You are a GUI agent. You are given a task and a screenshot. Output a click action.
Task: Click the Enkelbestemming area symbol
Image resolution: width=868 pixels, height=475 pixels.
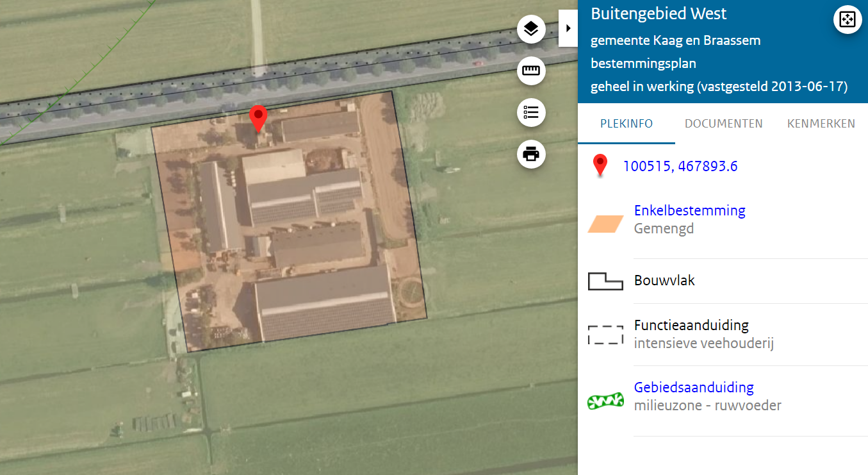[x=605, y=224]
